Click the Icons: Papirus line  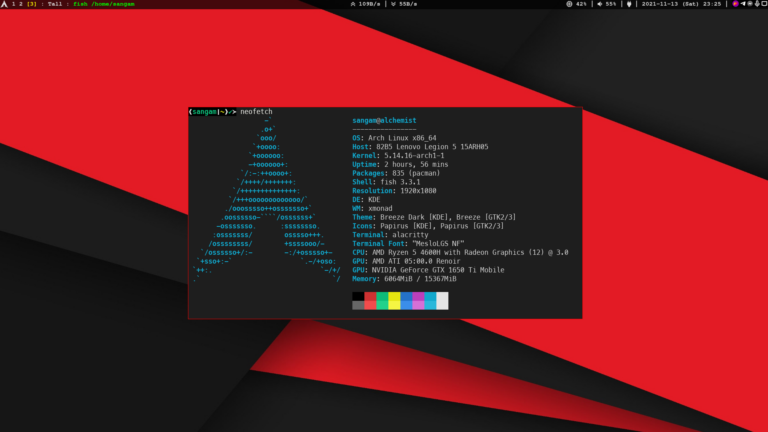coord(428,226)
